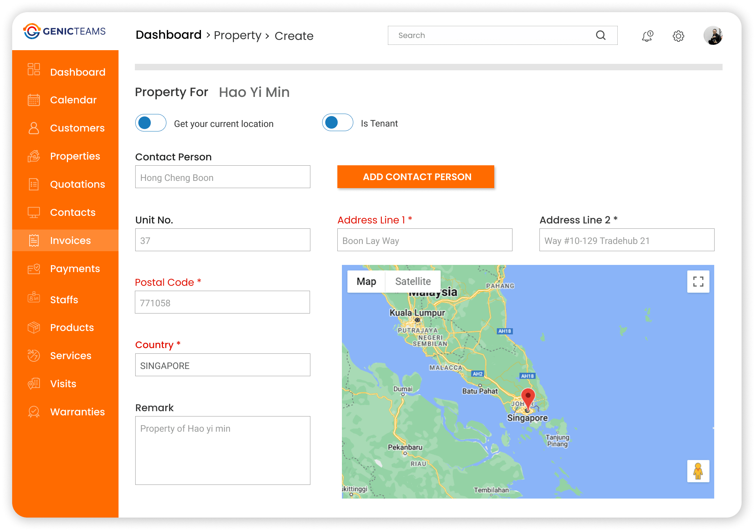Screen dimensions: 756x532
Task: Click the Street View pegman icon
Action: (698, 471)
